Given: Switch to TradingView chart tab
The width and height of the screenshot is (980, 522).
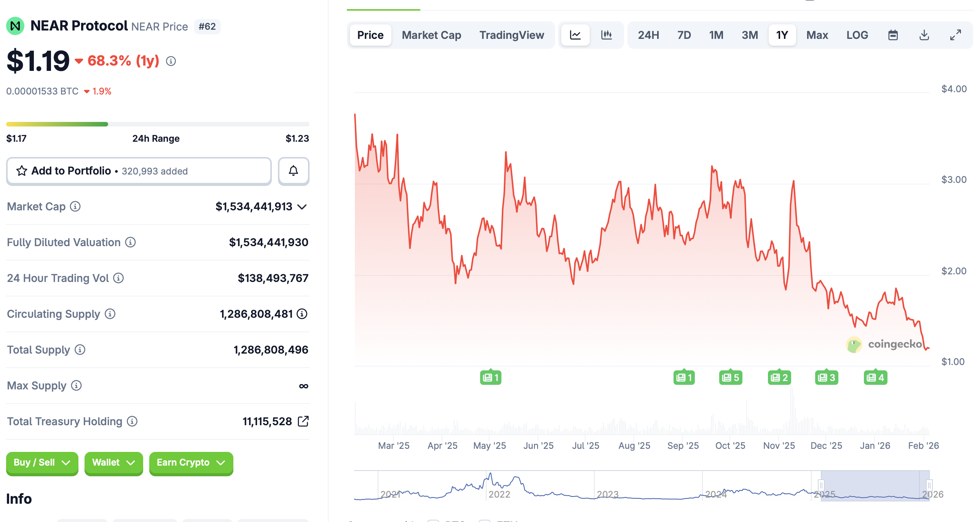Looking at the screenshot, I should pyautogui.click(x=511, y=35).
